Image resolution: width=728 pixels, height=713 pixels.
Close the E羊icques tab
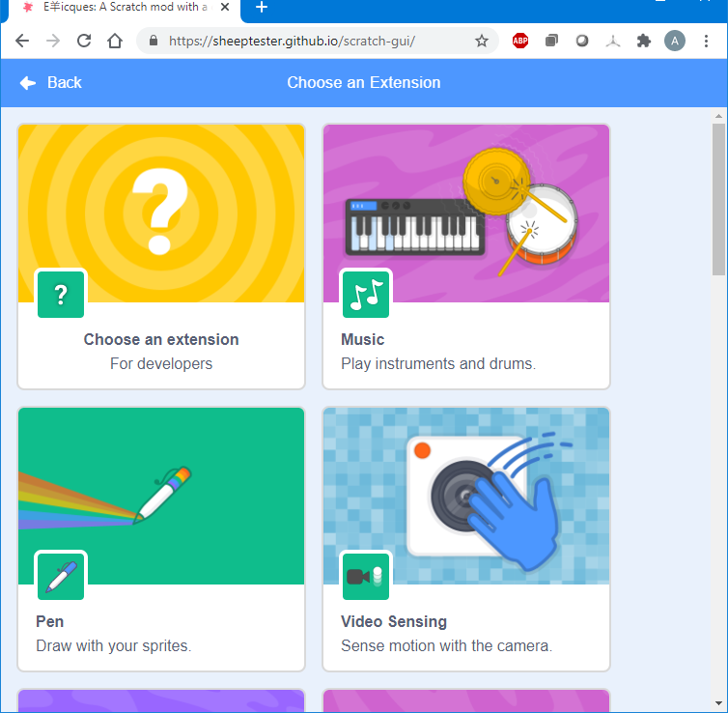tap(225, 7)
